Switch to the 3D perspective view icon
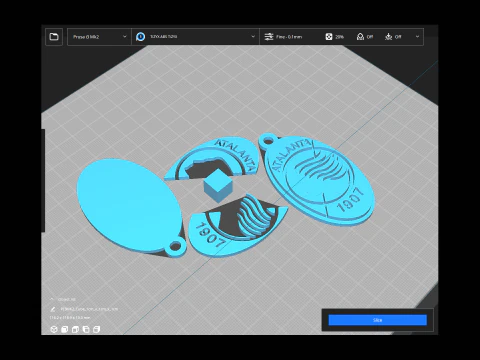The width and height of the screenshot is (480, 360). (54, 329)
